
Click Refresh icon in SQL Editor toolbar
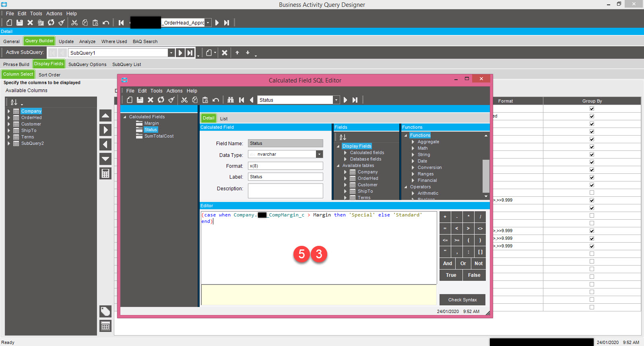(161, 100)
